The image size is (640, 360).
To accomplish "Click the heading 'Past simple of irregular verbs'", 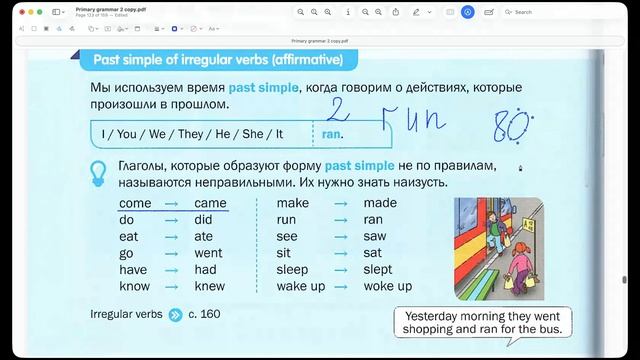I will tap(218, 60).
